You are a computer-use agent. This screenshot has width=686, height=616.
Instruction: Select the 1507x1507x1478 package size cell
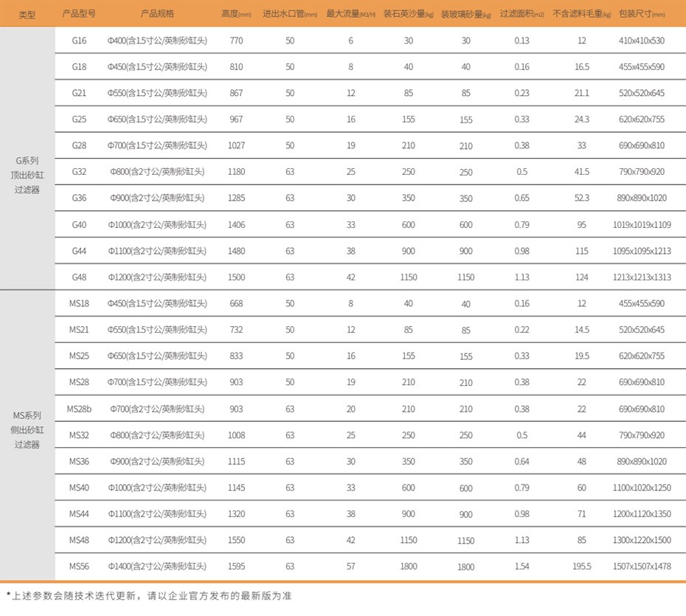point(641,567)
